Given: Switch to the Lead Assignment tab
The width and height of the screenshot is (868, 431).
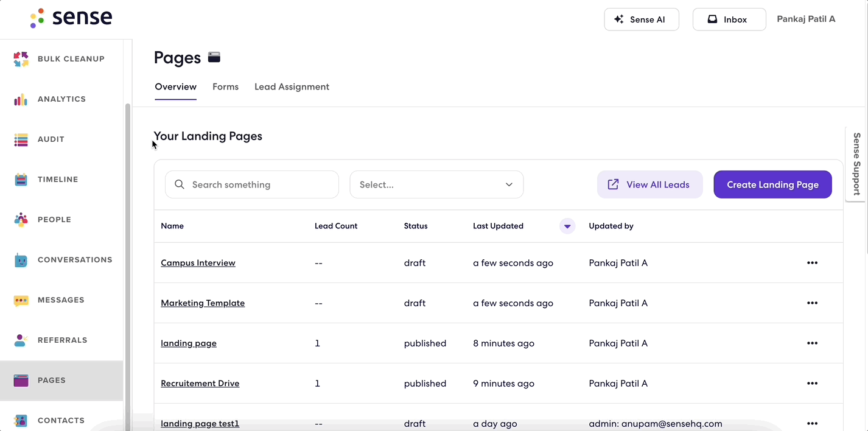Looking at the screenshot, I should 292,87.
